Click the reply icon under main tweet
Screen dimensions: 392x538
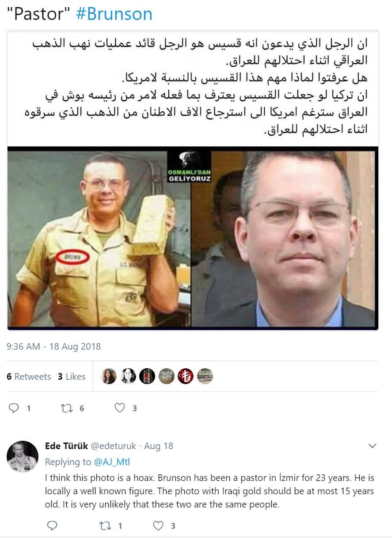click(14, 408)
